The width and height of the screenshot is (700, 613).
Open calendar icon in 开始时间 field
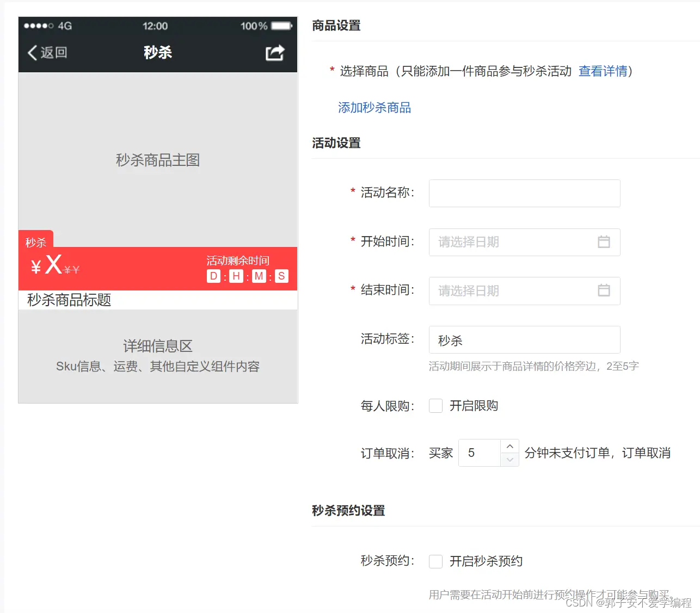[x=604, y=242]
